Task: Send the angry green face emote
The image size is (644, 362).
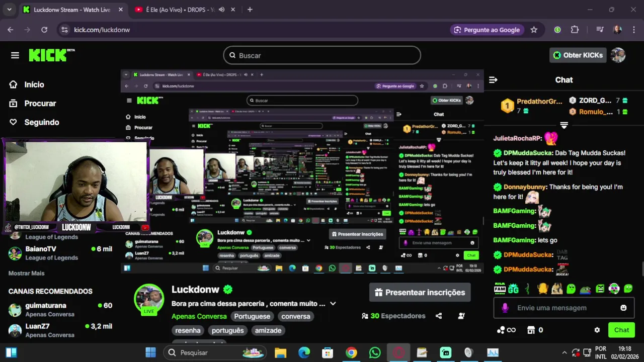Action: click(600, 289)
